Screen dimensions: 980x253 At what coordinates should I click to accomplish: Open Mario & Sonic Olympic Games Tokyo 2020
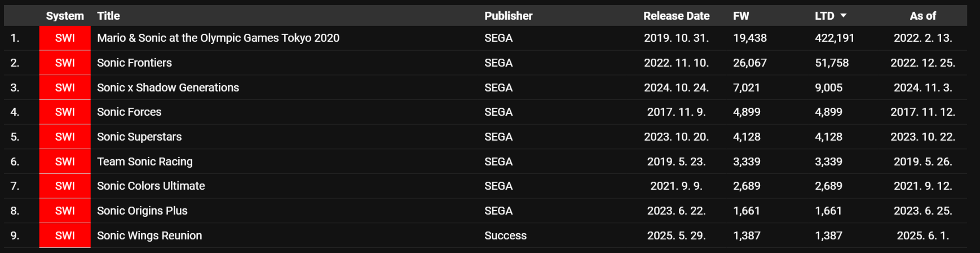click(x=218, y=38)
